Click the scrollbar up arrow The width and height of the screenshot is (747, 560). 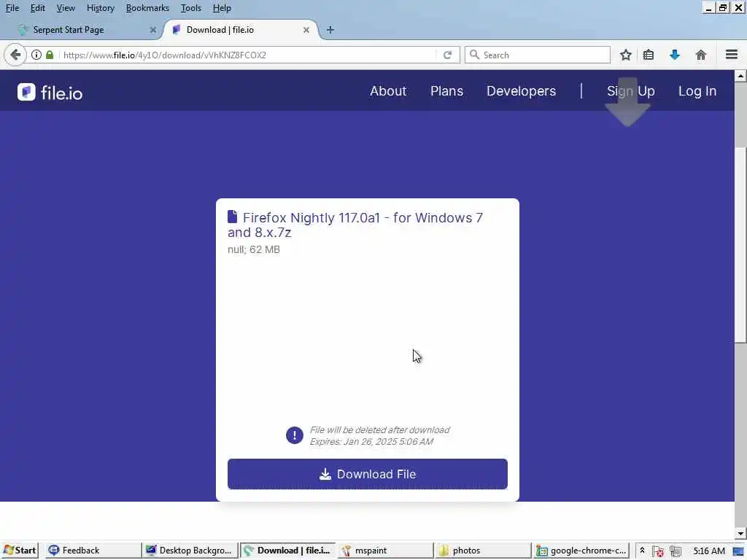740,76
